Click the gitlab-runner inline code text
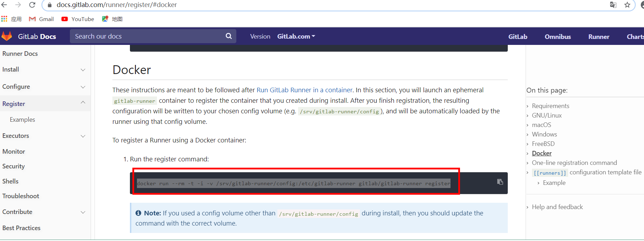This screenshot has width=644, height=241. coord(134,101)
